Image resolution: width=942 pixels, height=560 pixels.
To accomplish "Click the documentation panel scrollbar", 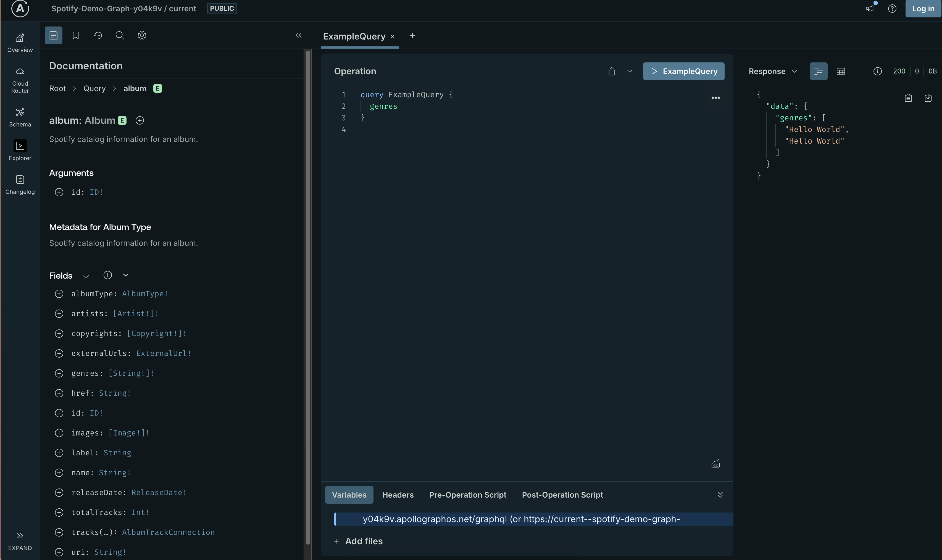I will point(308,297).
